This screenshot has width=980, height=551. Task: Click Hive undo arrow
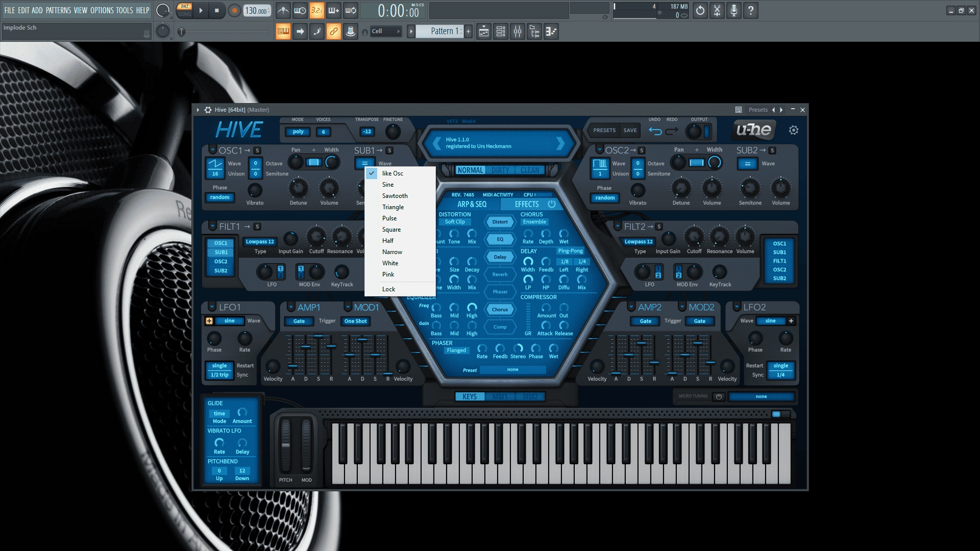point(655,131)
